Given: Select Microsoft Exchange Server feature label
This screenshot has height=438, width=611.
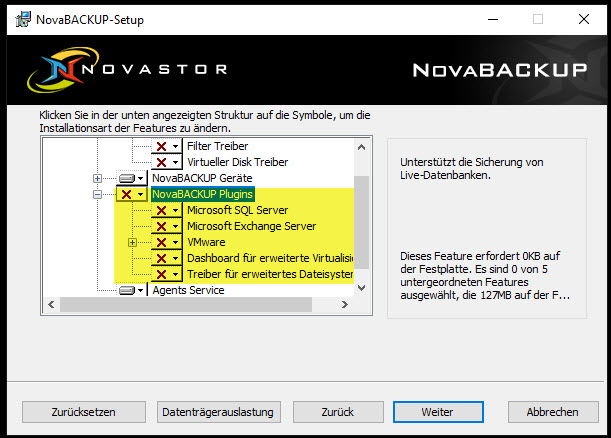Looking at the screenshot, I should click(251, 226).
